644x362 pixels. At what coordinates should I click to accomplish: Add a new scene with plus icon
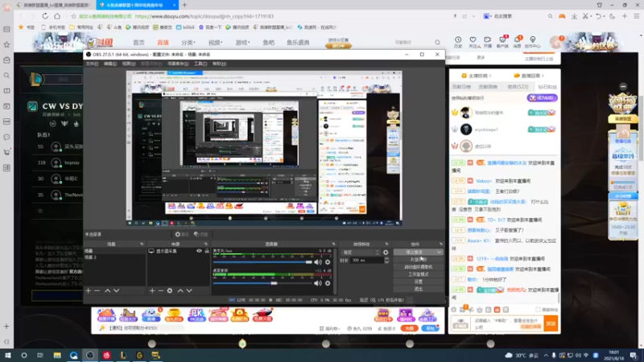coord(89,290)
